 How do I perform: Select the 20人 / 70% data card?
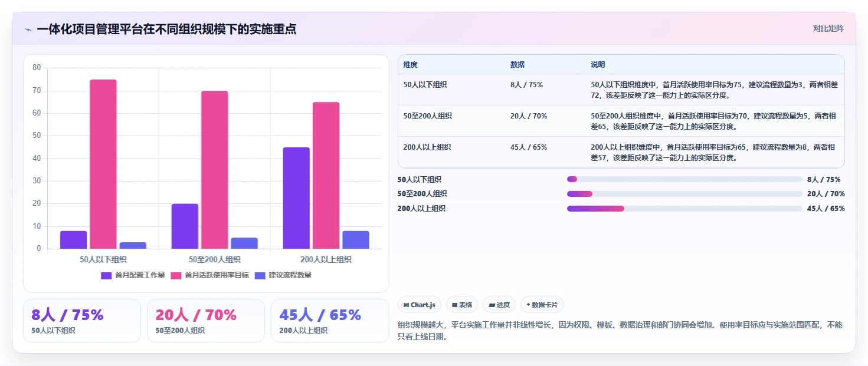206,321
